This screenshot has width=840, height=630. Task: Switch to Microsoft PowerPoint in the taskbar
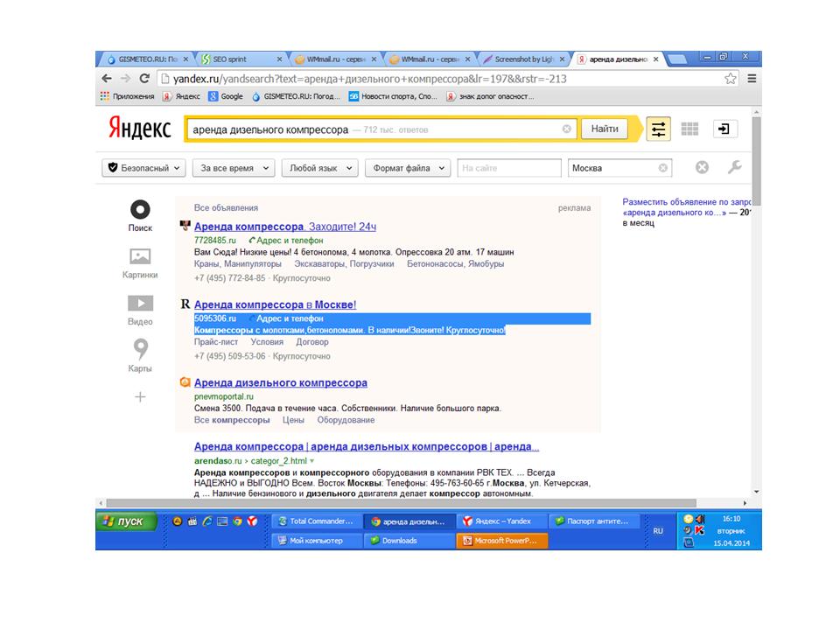click(502, 541)
